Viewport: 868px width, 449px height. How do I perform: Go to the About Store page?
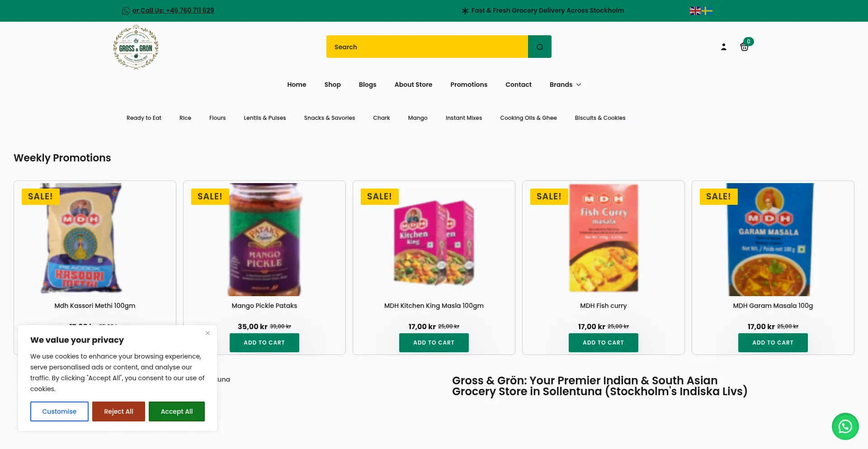click(413, 85)
